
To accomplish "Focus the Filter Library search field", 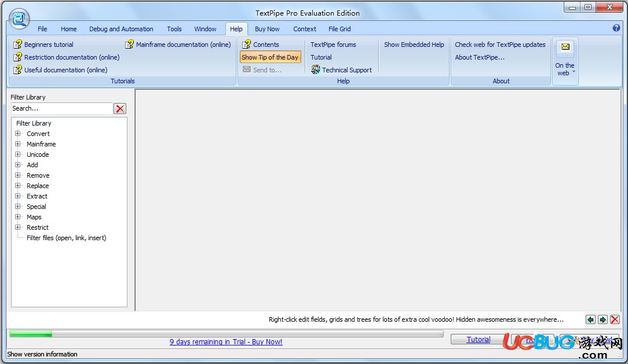I will (x=61, y=108).
